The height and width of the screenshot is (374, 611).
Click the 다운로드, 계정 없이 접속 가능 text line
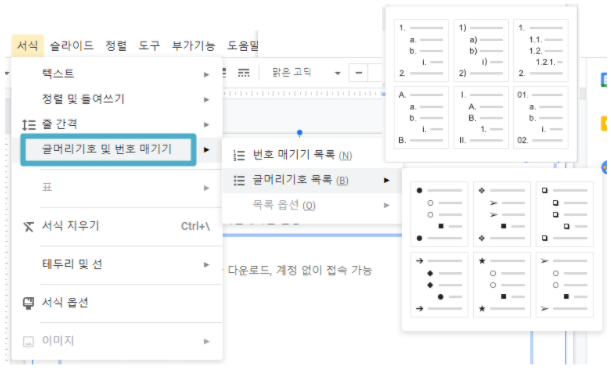pos(300,270)
